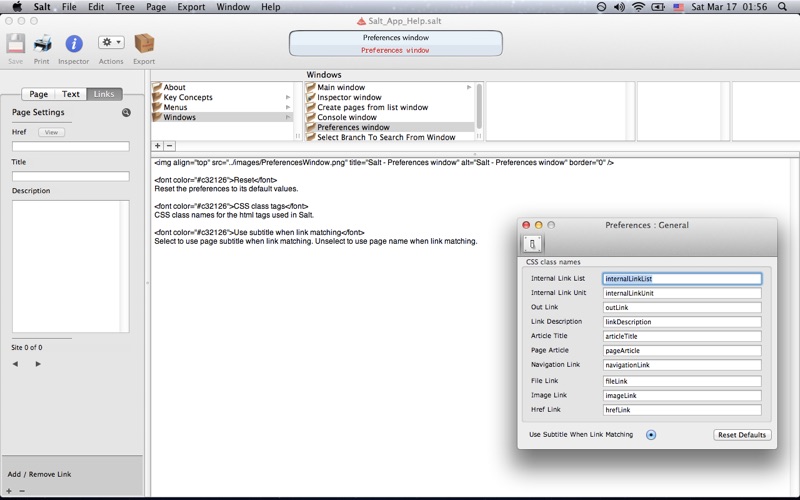Viewport: 800px width, 500px height.
Task: Open the Window menu
Action: point(233,7)
